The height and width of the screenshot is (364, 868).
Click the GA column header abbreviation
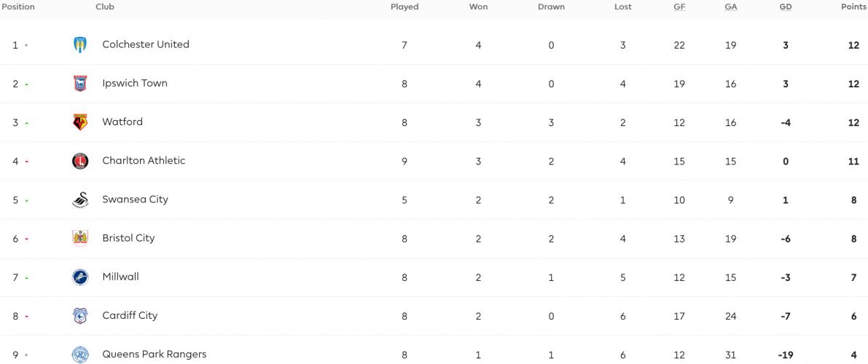[731, 7]
